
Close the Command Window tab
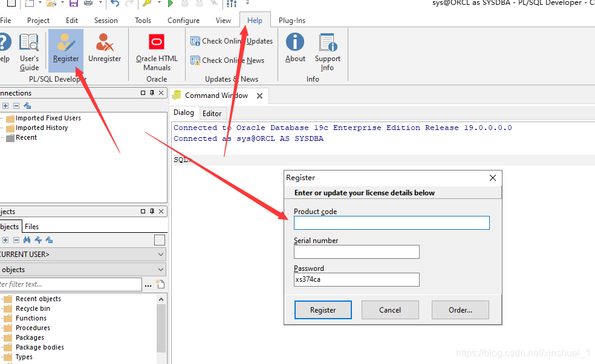tap(259, 96)
